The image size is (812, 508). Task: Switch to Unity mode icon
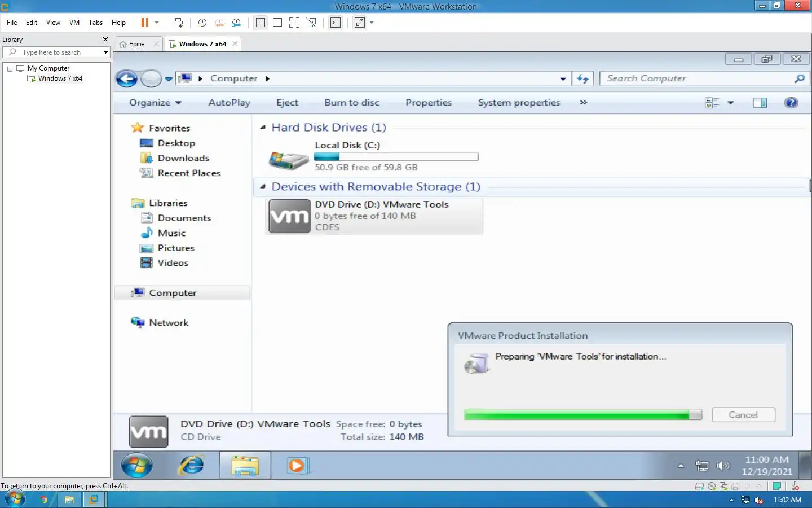coord(311,23)
